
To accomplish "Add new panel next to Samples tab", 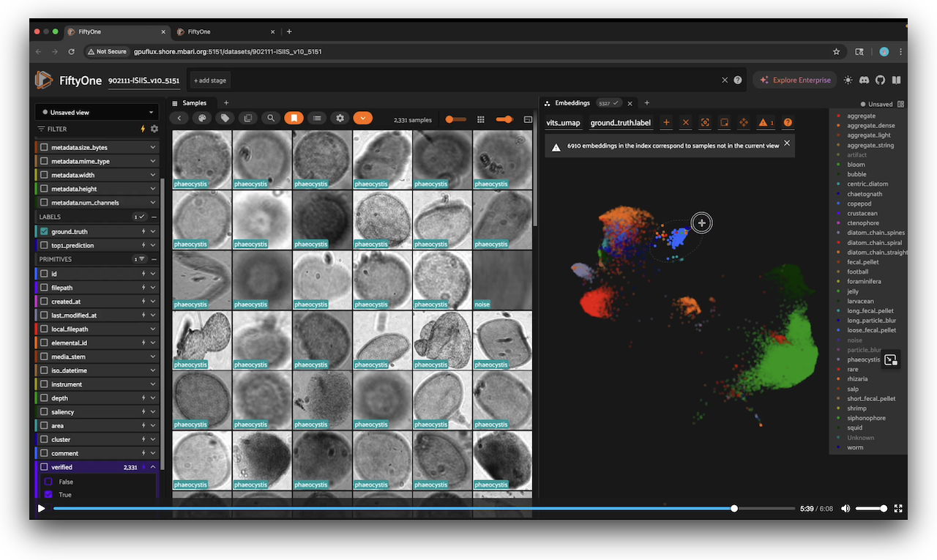I will (226, 103).
